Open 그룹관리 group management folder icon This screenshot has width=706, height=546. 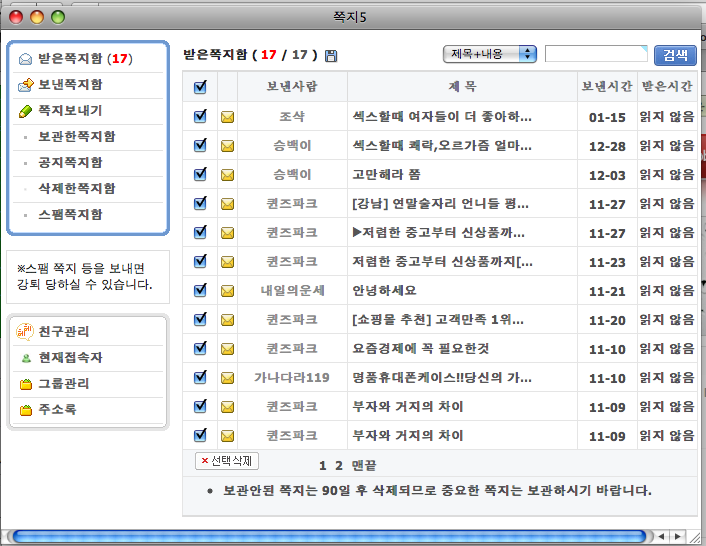pos(26,384)
